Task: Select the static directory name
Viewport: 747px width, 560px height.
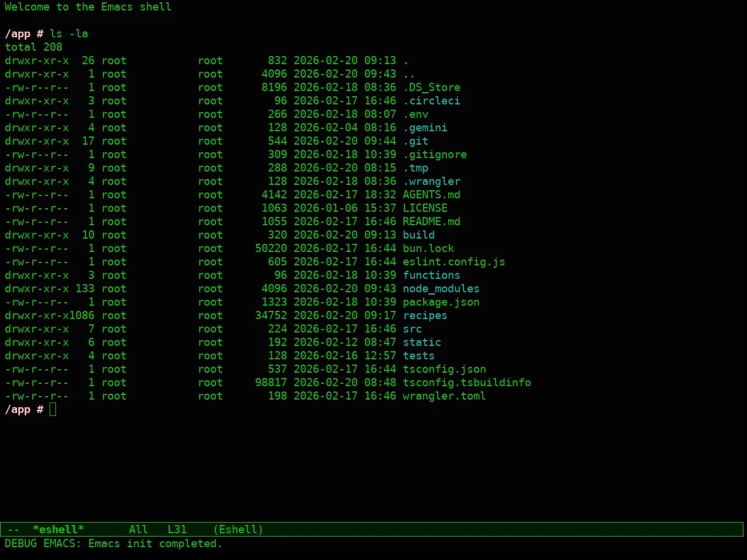Action: 422,342
